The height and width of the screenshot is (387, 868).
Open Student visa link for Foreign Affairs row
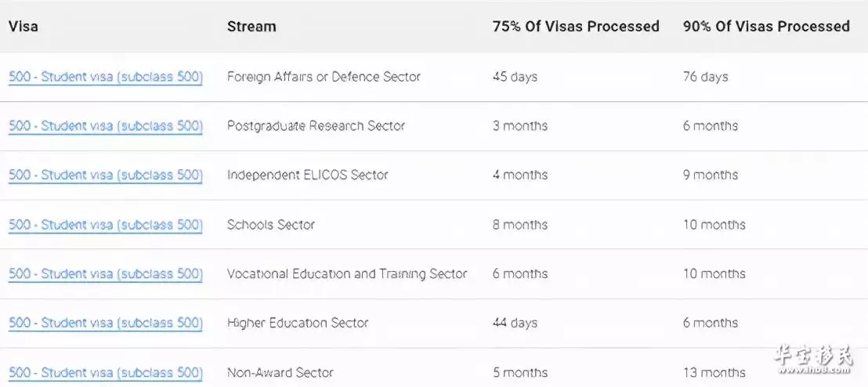pyautogui.click(x=106, y=77)
